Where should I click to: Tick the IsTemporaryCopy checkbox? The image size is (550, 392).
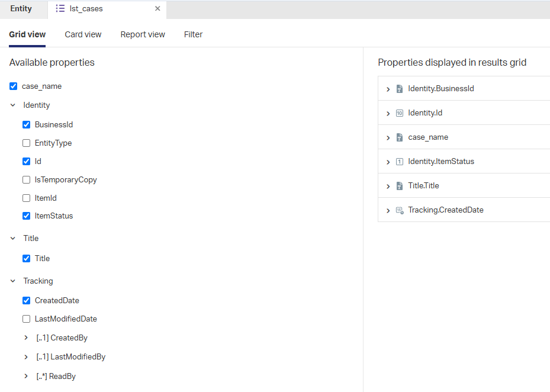(x=26, y=180)
